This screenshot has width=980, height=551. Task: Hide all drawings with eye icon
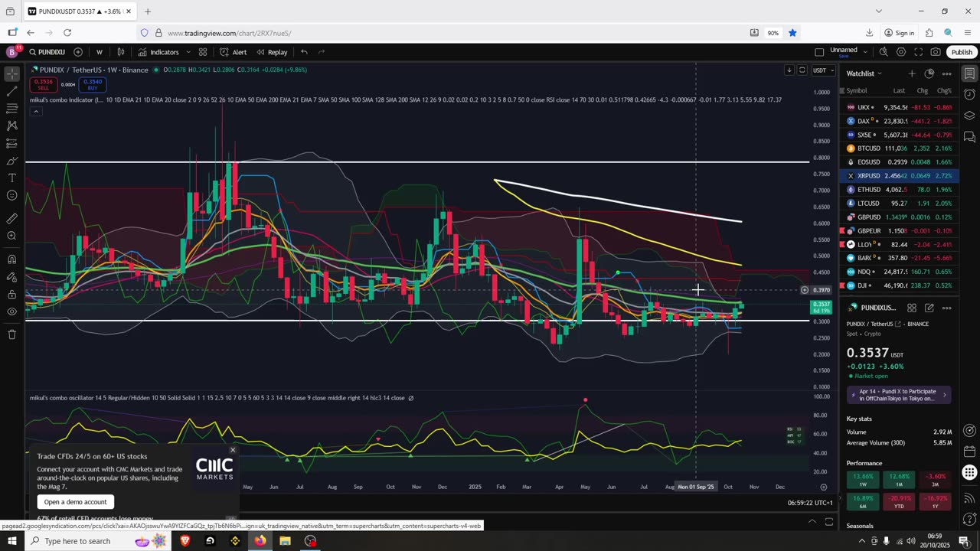(11, 312)
